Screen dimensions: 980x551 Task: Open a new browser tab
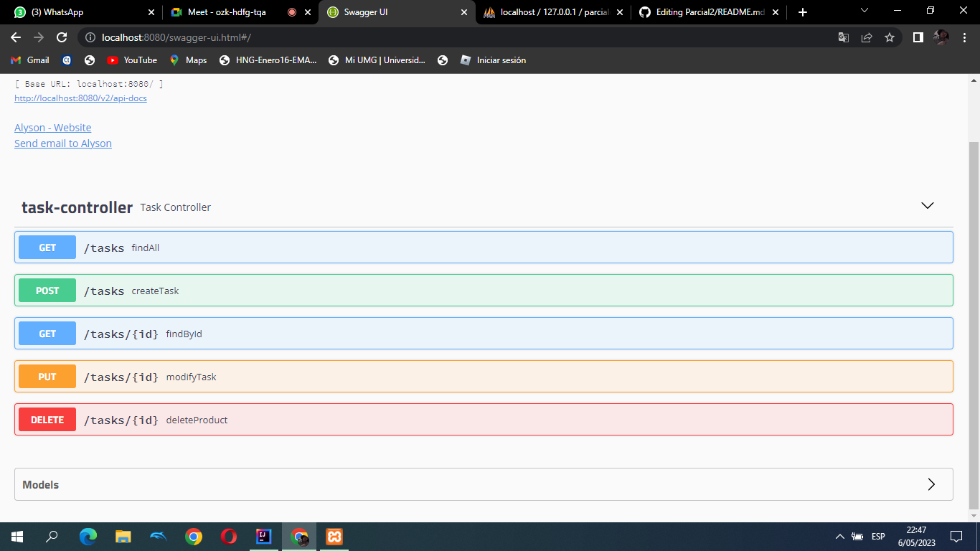click(803, 12)
